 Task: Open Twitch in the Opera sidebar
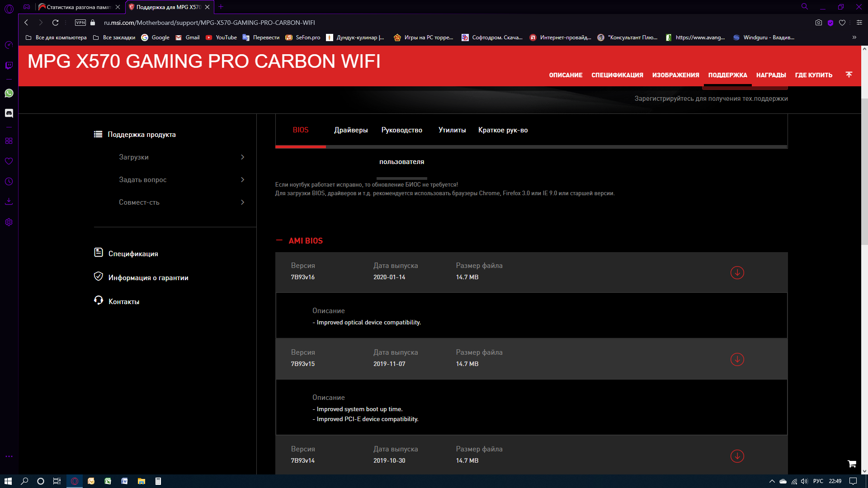click(x=9, y=66)
